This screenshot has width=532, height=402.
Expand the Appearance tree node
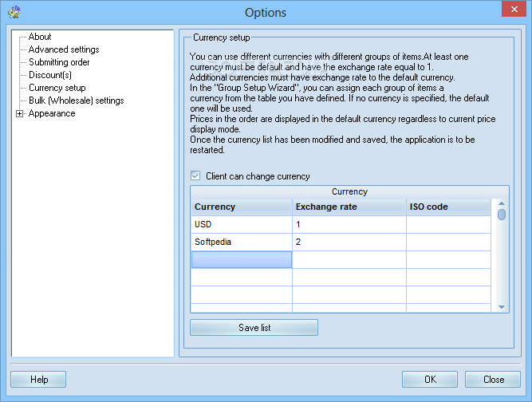20,113
